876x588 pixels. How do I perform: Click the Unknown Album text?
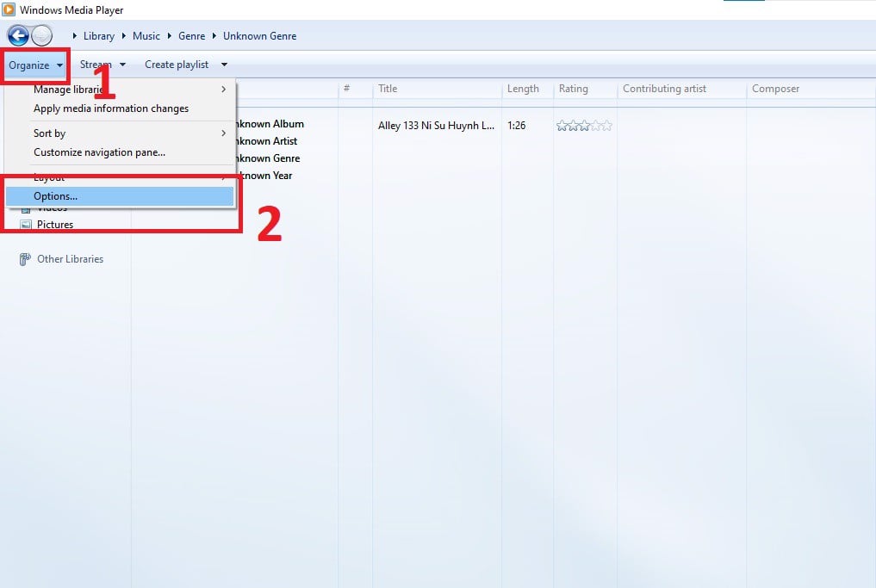click(x=270, y=124)
